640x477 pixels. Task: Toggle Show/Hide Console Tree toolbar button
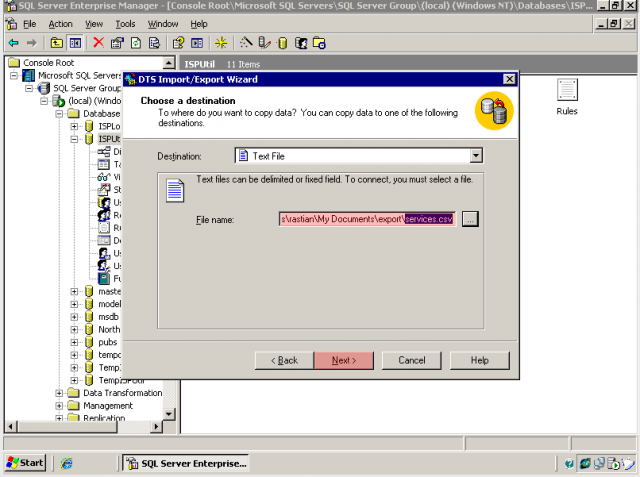[75, 43]
